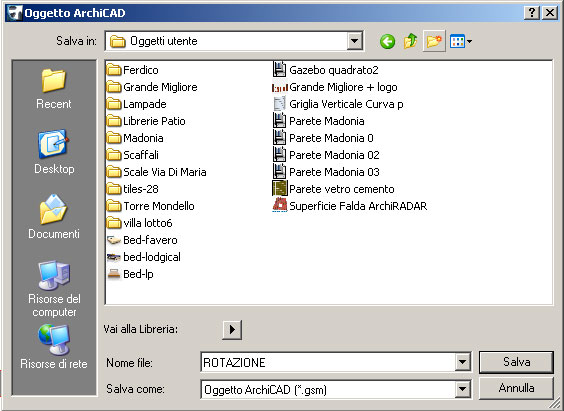Open the view menu icon
This screenshot has height=411, width=564.
coord(461,42)
